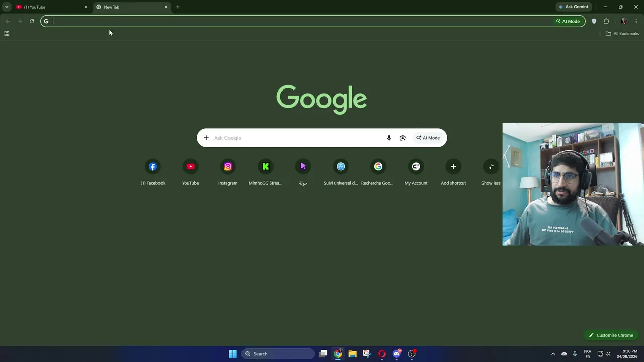Click AI Mode in the search box

click(x=428, y=138)
